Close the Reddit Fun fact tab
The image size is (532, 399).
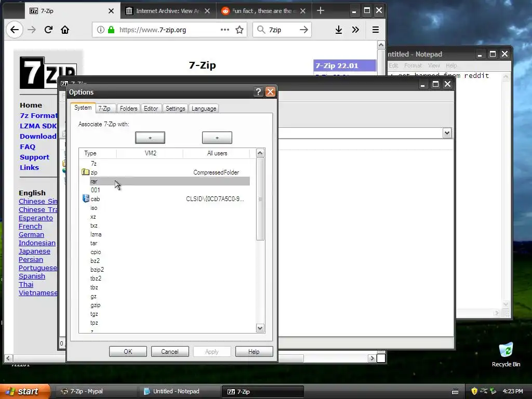click(x=303, y=11)
